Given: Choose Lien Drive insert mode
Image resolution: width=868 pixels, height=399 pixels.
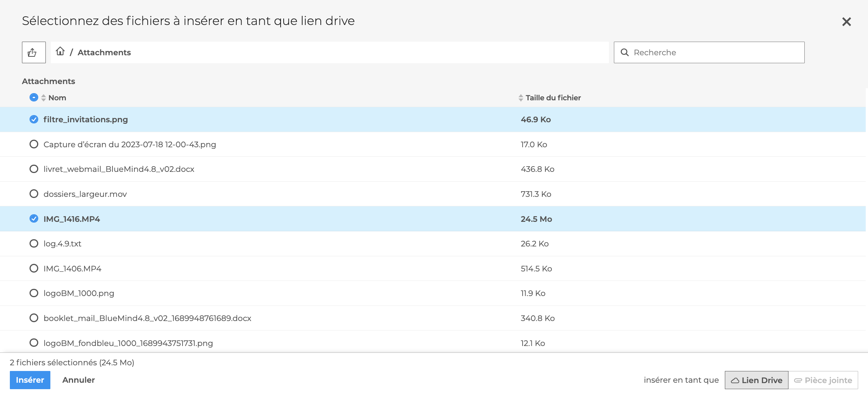Looking at the screenshot, I should 756,380.
